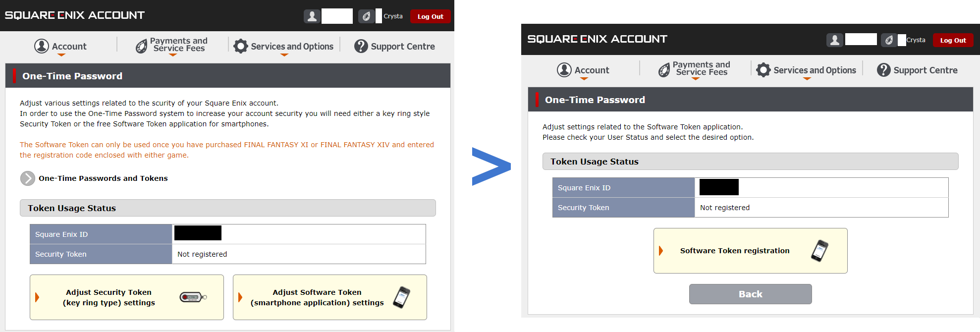
Task: Click Support question-mark icon in left navigation
Action: click(361, 46)
